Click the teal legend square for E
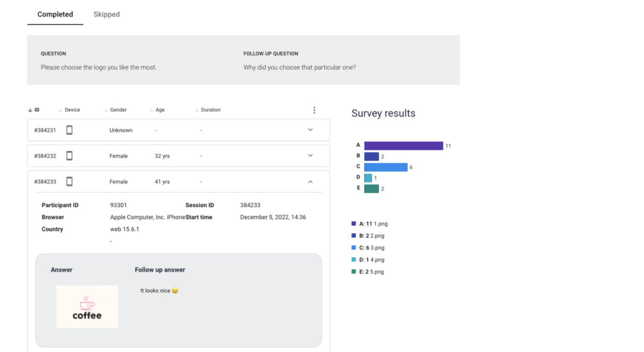 pos(353,271)
